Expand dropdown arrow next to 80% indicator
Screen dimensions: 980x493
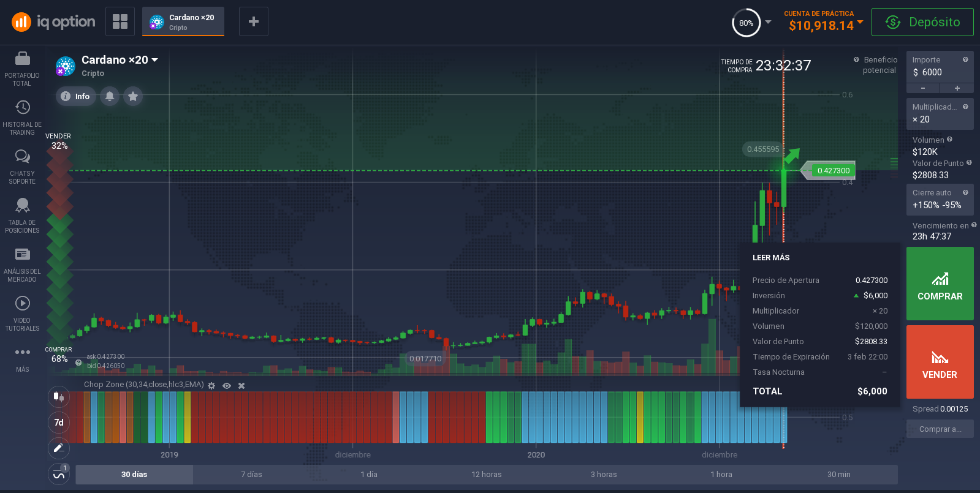768,22
